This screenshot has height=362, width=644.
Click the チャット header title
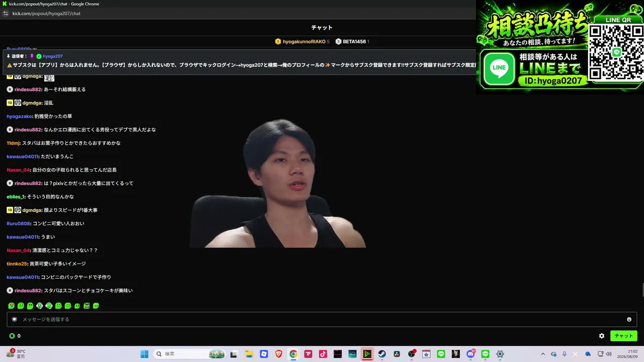321,28
